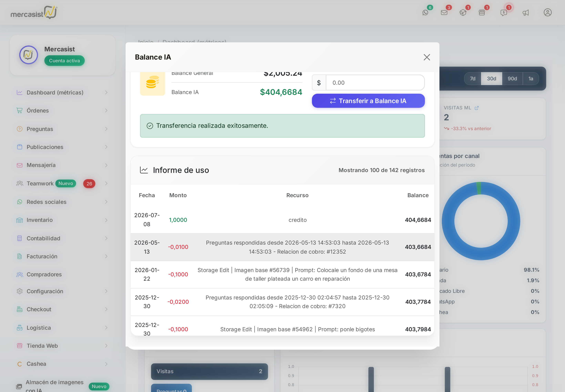Select the 7d period toggle
This screenshot has height=392, width=565.
(x=473, y=79)
